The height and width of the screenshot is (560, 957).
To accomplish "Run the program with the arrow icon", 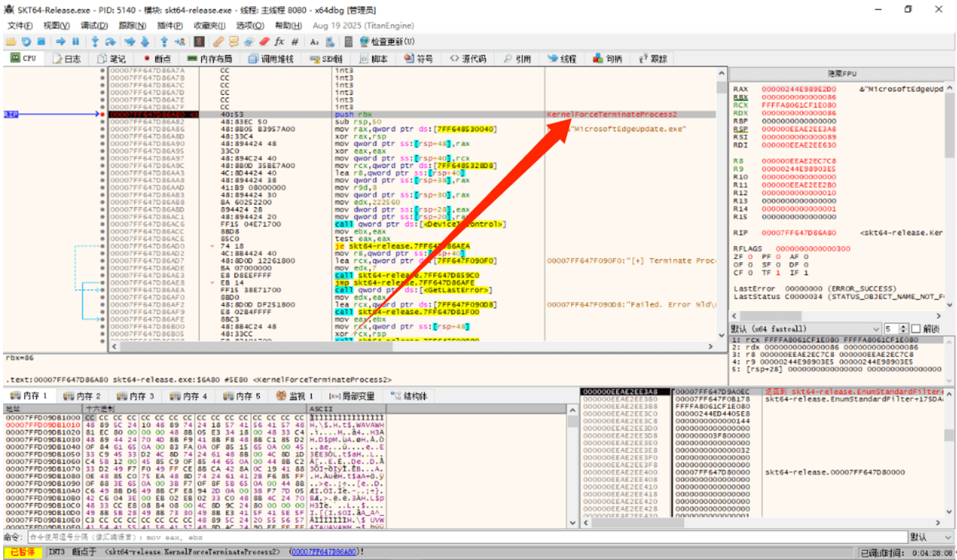I will 61,41.
